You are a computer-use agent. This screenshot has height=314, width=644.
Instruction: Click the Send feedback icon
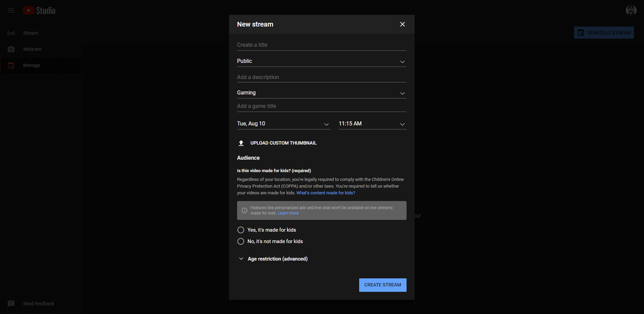click(x=11, y=304)
